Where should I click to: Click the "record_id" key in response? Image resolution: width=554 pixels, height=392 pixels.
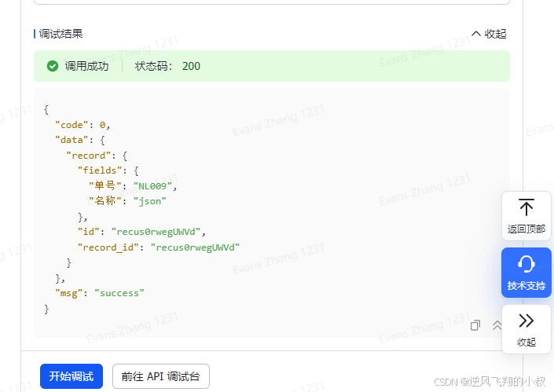click(110, 247)
